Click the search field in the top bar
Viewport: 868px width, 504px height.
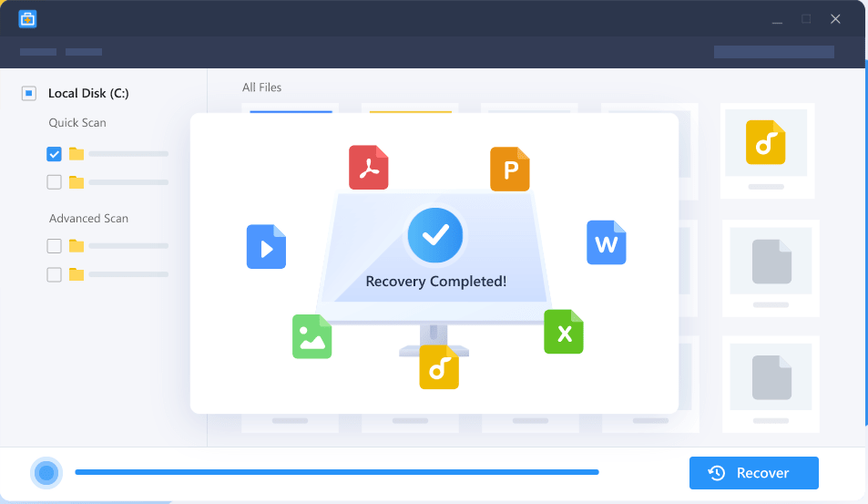coord(774,52)
